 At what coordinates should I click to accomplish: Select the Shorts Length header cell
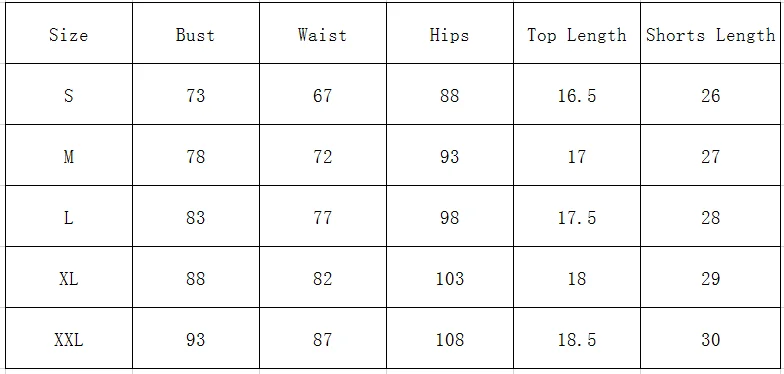pyautogui.click(x=710, y=33)
